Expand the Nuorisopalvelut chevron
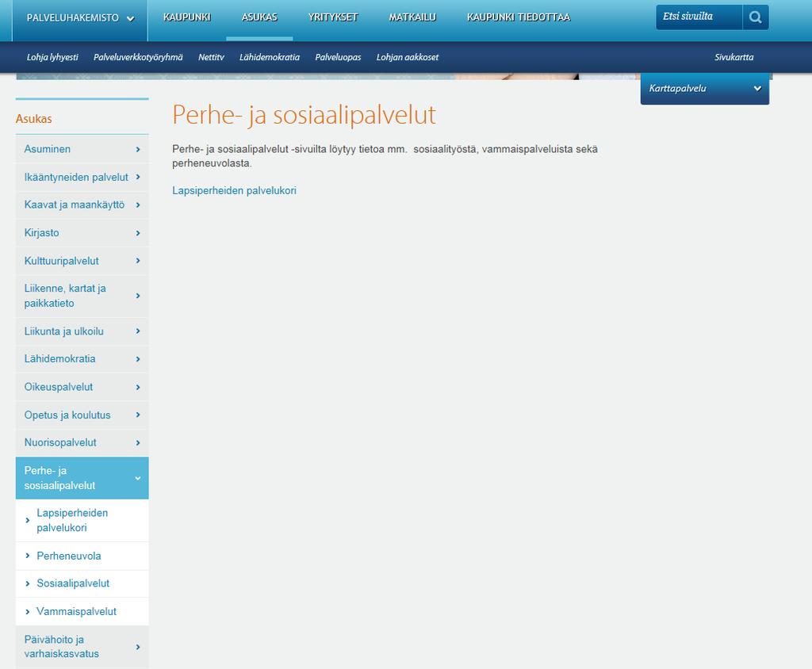 pyautogui.click(x=138, y=443)
